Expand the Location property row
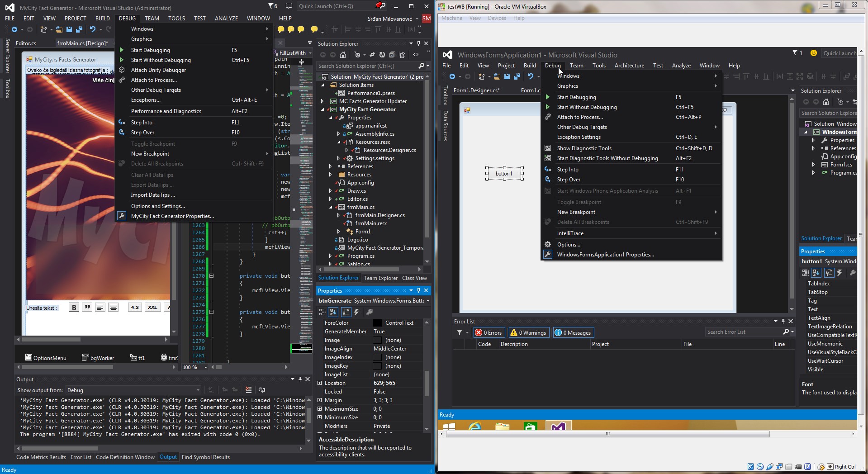Screen dimensions: 868x474 (x=320, y=383)
